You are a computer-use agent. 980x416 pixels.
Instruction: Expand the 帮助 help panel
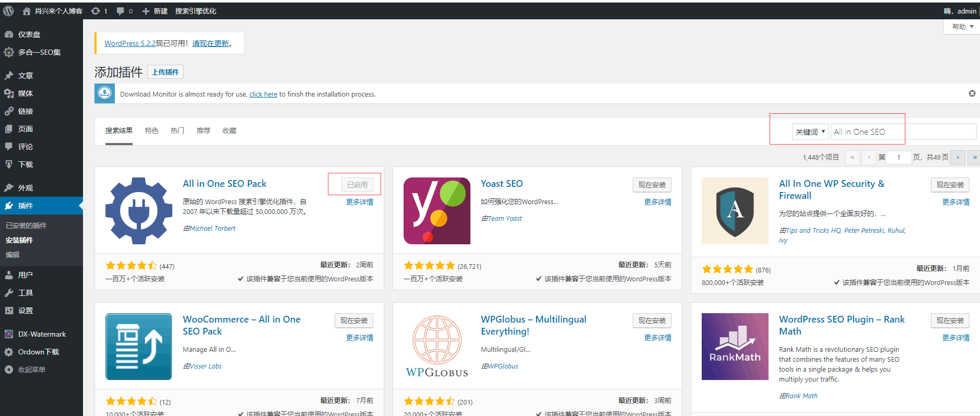(962, 27)
